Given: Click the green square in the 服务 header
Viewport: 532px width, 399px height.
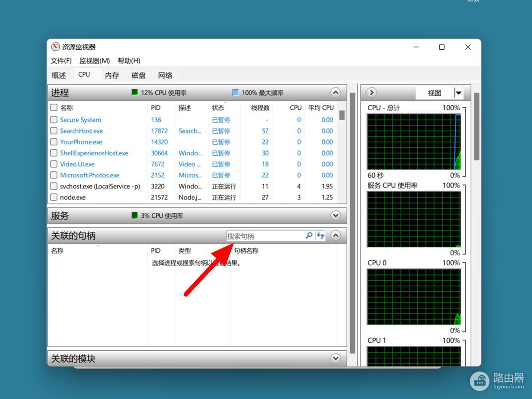Looking at the screenshot, I should tap(135, 215).
